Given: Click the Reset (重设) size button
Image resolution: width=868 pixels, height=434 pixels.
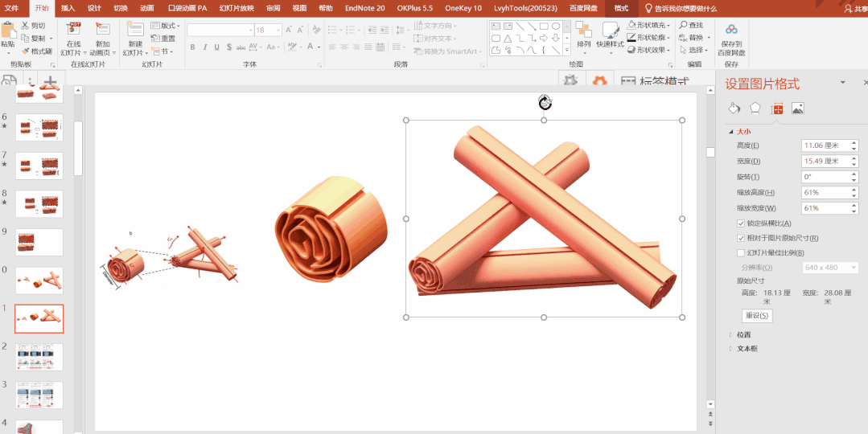Looking at the screenshot, I should (x=757, y=316).
